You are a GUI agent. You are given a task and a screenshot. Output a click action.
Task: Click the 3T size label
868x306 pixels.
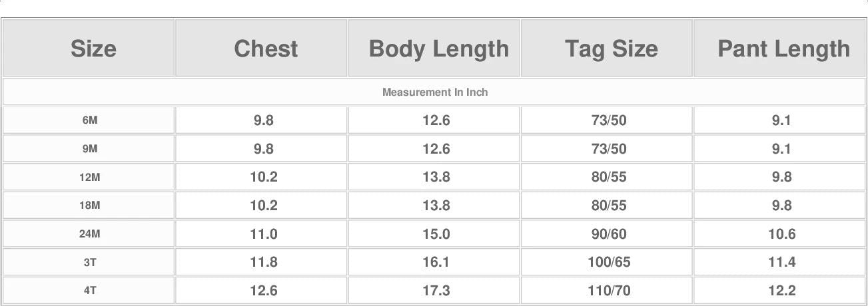[x=90, y=263]
